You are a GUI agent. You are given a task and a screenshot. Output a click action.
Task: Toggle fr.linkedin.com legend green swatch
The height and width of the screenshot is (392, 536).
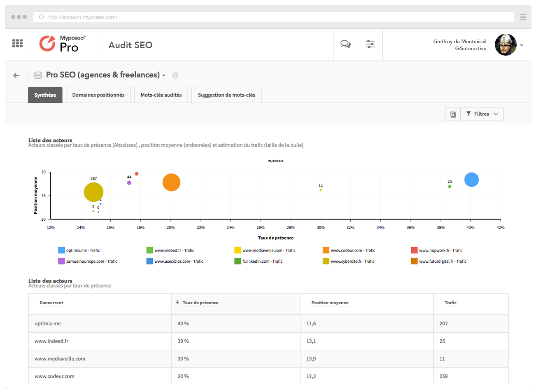click(238, 261)
